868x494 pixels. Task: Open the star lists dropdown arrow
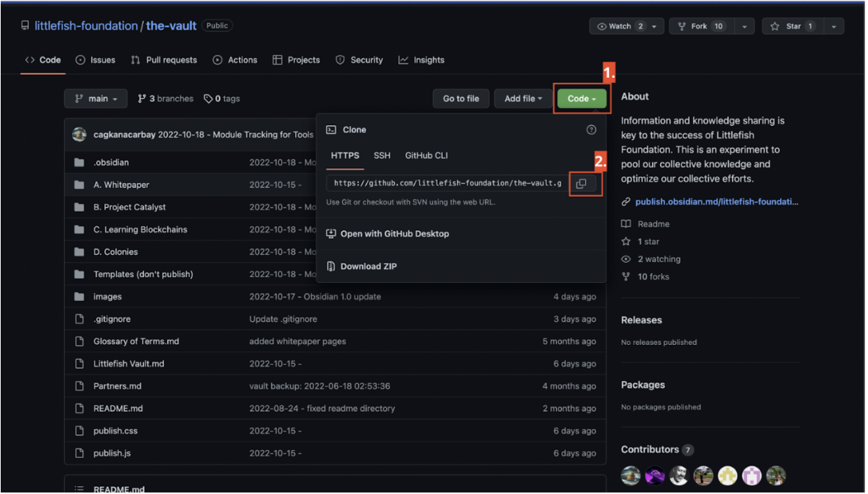tap(833, 27)
